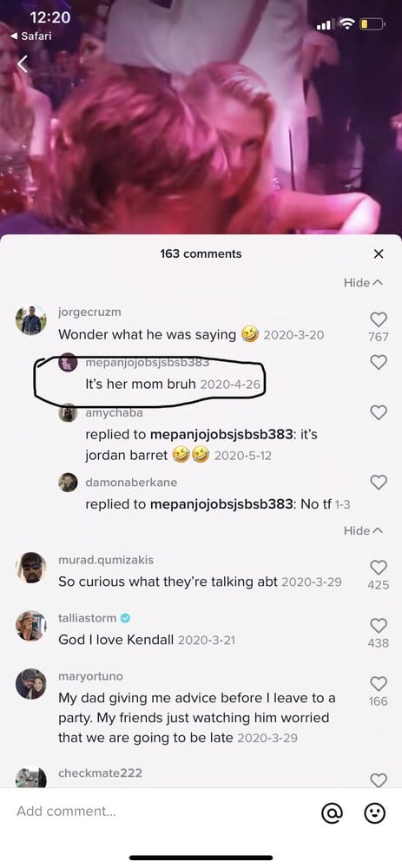The image size is (402, 868).
Task: Collapse replies with Hide below damonaberkane
Action: (363, 531)
